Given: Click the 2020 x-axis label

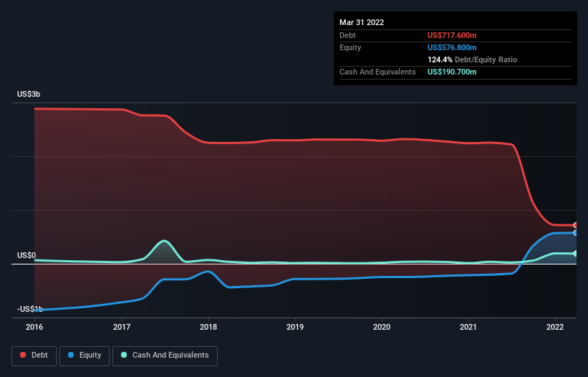Looking at the screenshot, I should click(x=382, y=327).
